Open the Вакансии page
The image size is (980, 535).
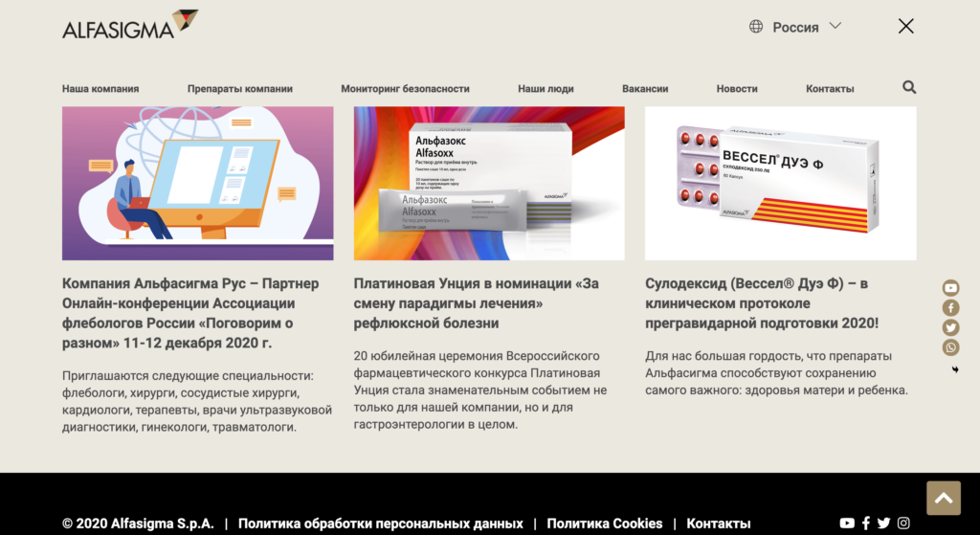[x=645, y=89]
